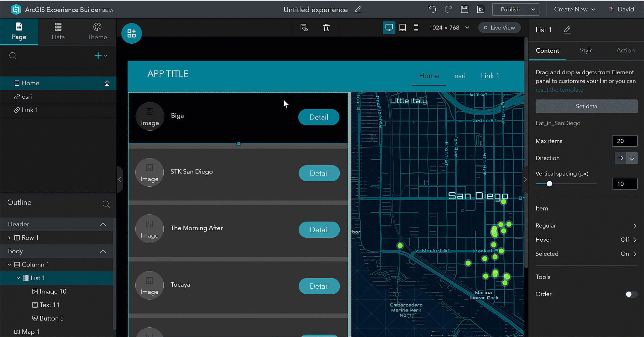The width and height of the screenshot is (644, 337).
Task: Select Image 10 in the outline
Action: click(56, 291)
